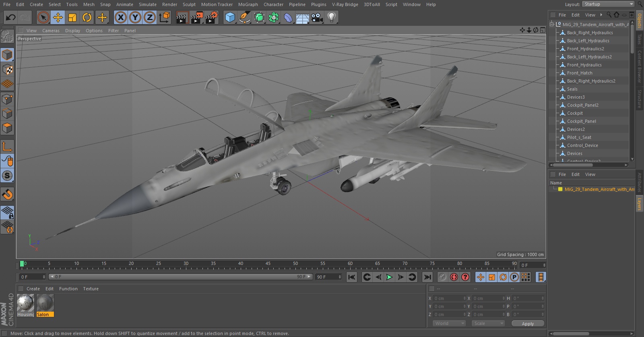The image size is (644, 337).
Task: Open the World coordinate dropdown
Action: pyautogui.click(x=450, y=323)
